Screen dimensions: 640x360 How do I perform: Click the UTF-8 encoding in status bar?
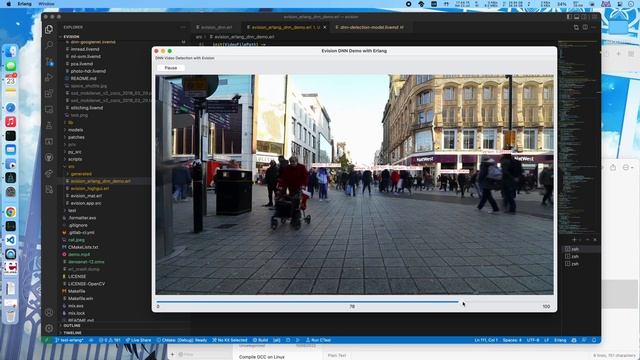[x=533, y=340]
